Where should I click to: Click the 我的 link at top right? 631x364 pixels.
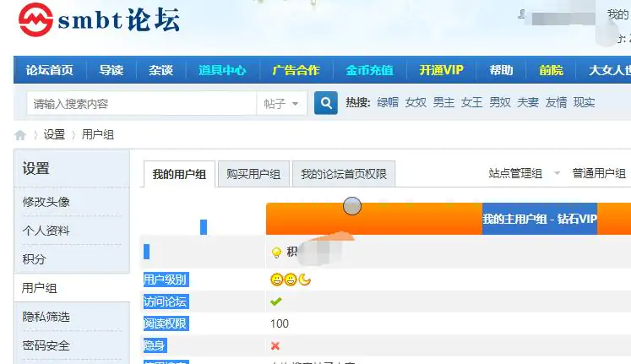[x=617, y=14]
